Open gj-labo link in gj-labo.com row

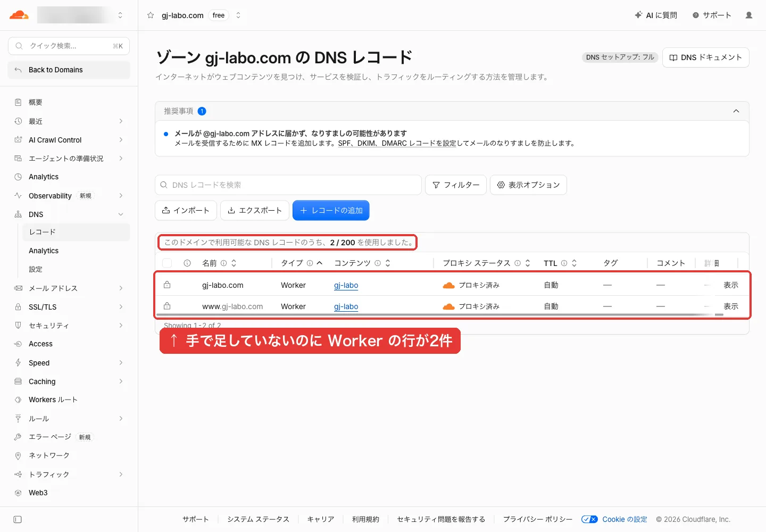346,286
